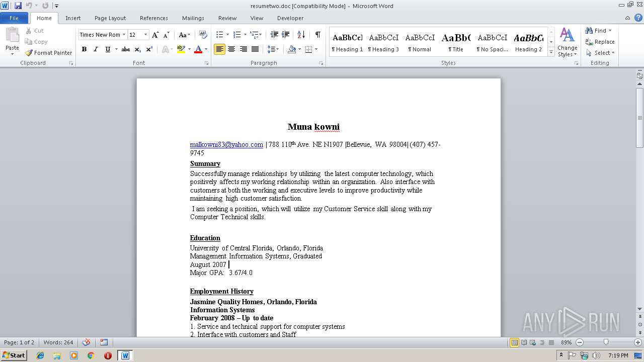Open the font name dropdown
The height and width of the screenshot is (362, 644).
point(124,35)
